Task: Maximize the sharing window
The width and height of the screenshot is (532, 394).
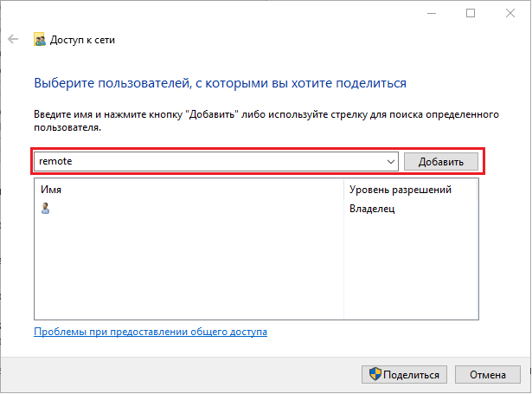Action: pyautogui.click(x=471, y=13)
